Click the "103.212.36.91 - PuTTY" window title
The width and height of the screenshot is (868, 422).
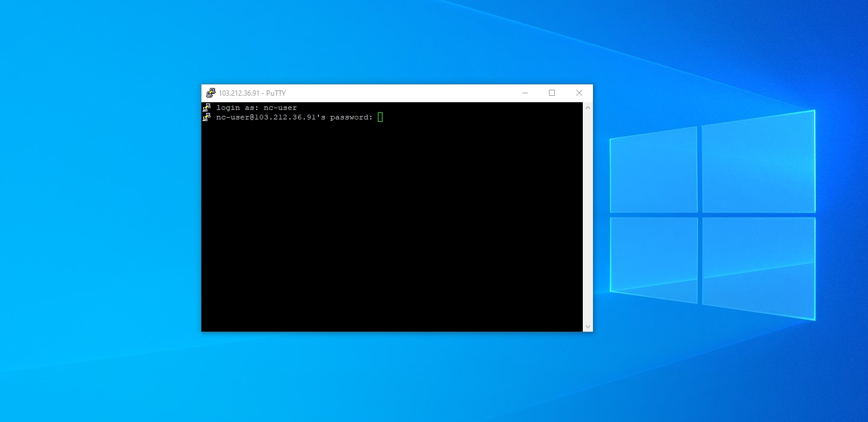click(252, 93)
